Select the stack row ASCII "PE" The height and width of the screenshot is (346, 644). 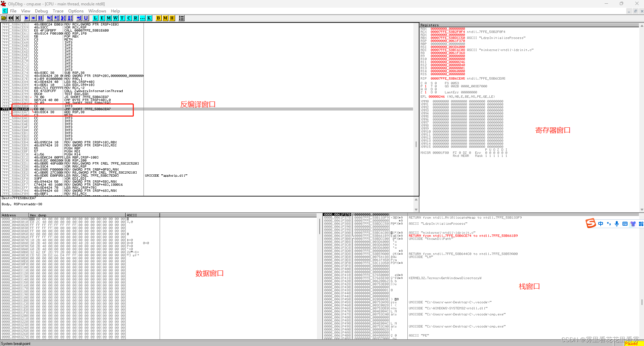coord(419,336)
